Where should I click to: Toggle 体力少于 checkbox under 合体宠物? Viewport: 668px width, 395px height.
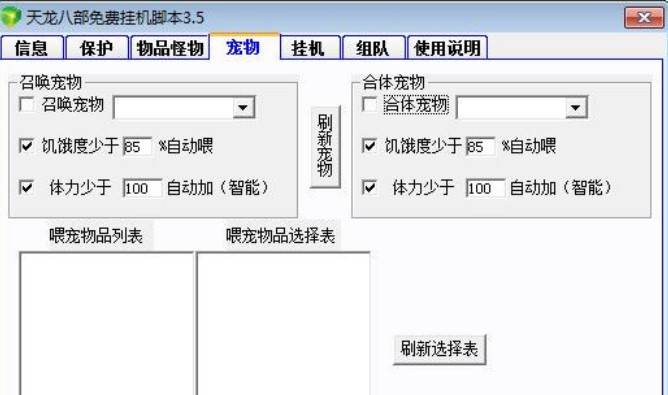click(369, 187)
